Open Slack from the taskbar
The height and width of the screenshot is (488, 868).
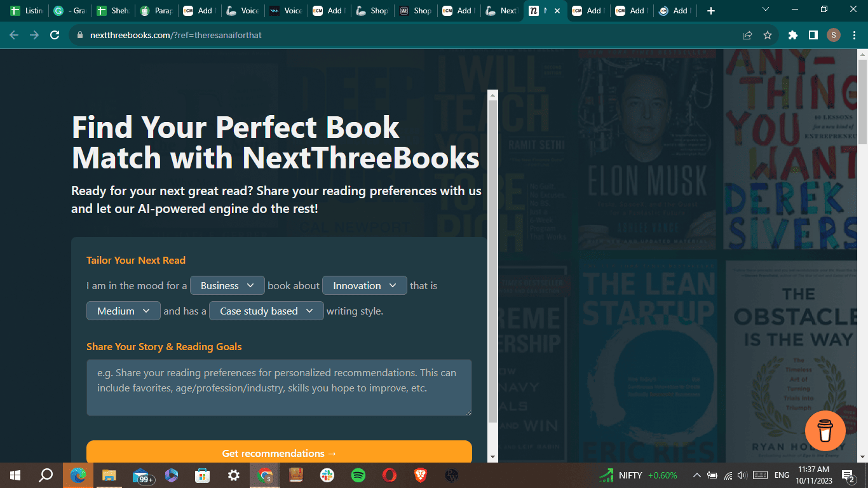pyautogui.click(x=327, y=475)
